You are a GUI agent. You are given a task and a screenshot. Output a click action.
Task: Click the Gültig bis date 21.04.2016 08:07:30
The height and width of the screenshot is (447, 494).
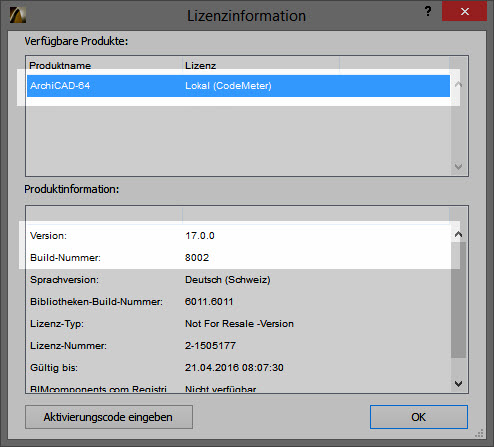click(x=234, y=368)
